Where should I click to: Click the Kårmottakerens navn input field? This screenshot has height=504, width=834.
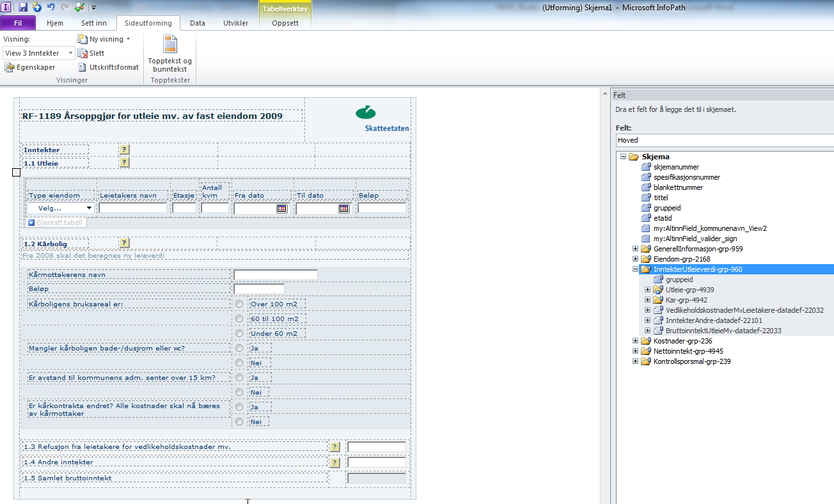coord(276,275)
